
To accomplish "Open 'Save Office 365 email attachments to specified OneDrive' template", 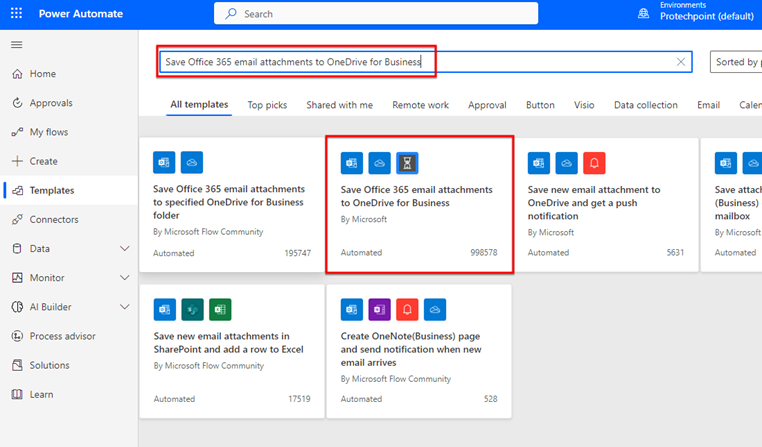I will [x=232, y=205].
